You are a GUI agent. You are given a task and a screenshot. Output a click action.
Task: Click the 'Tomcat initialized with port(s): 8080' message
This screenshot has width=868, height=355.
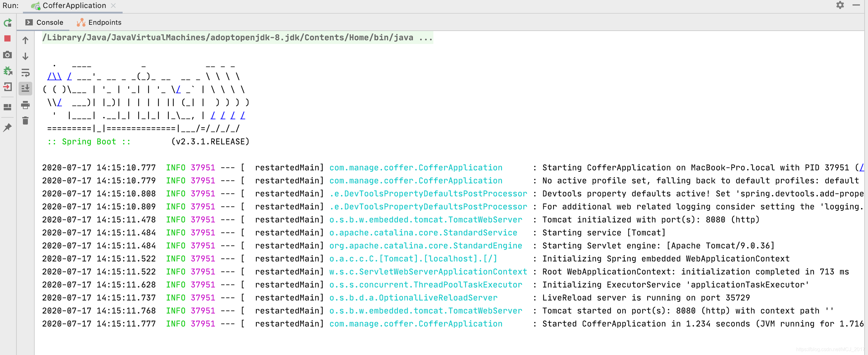[651, 219]
